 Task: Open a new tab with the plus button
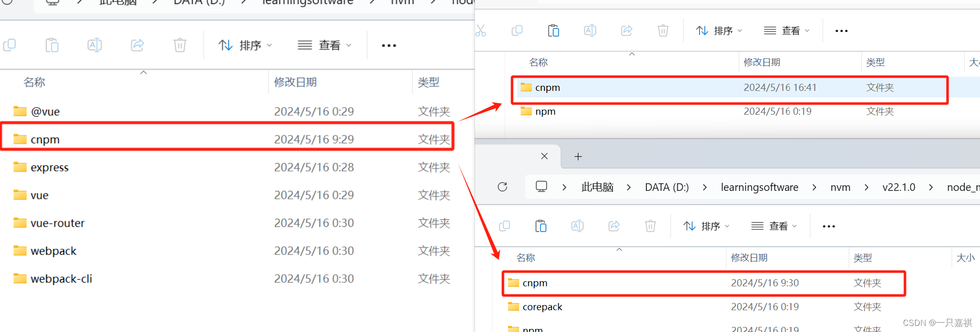578,156
